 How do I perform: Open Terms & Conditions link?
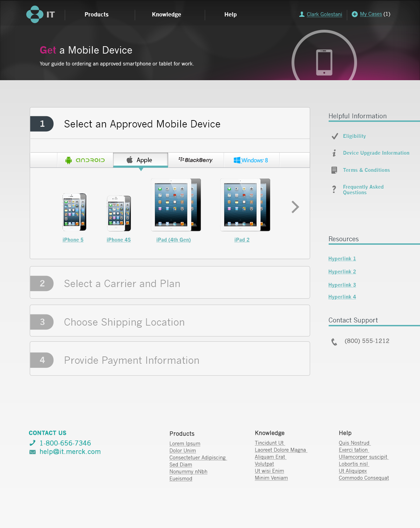click(366, 170)
